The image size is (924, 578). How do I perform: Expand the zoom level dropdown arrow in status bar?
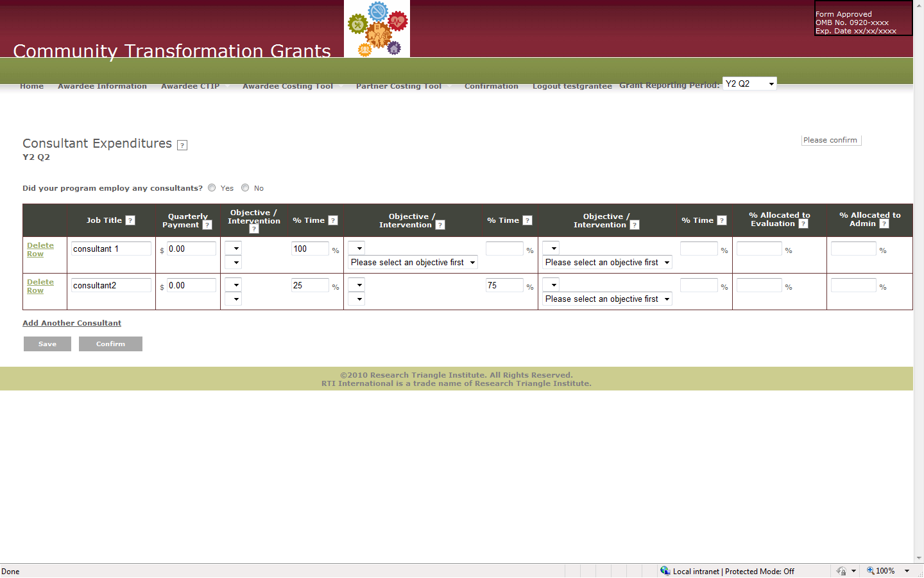(907, 571)
